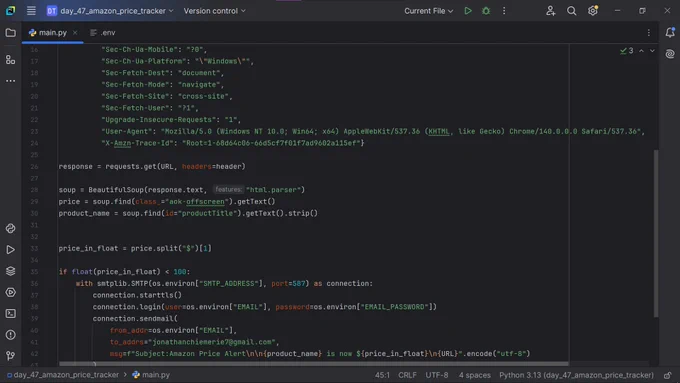This screenshot has width=680, height=383.
Task: Click the product_name = soup.find line
Action: (x=188, y=213)
